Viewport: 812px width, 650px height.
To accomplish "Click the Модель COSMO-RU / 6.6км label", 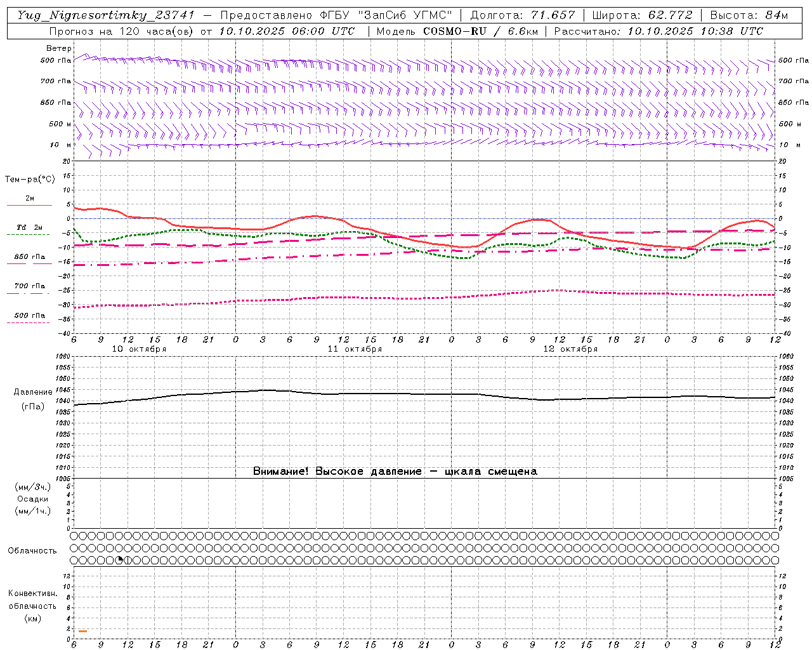I will pyautogui.click(x=457, y=31).
